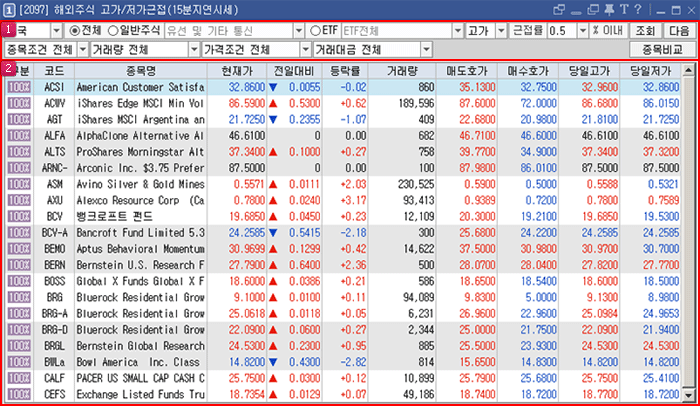Select the ETF radio button

(315, 31)
